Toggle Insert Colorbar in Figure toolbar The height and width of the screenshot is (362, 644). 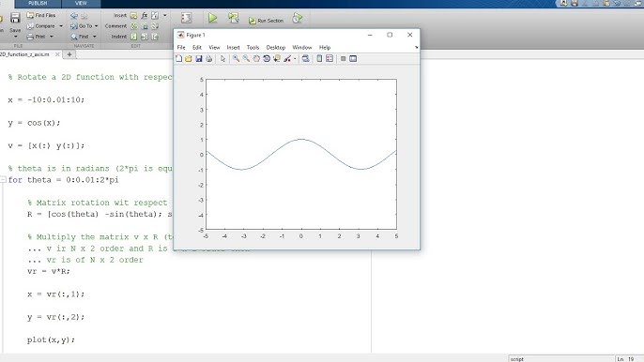click(x=319, y=59)
